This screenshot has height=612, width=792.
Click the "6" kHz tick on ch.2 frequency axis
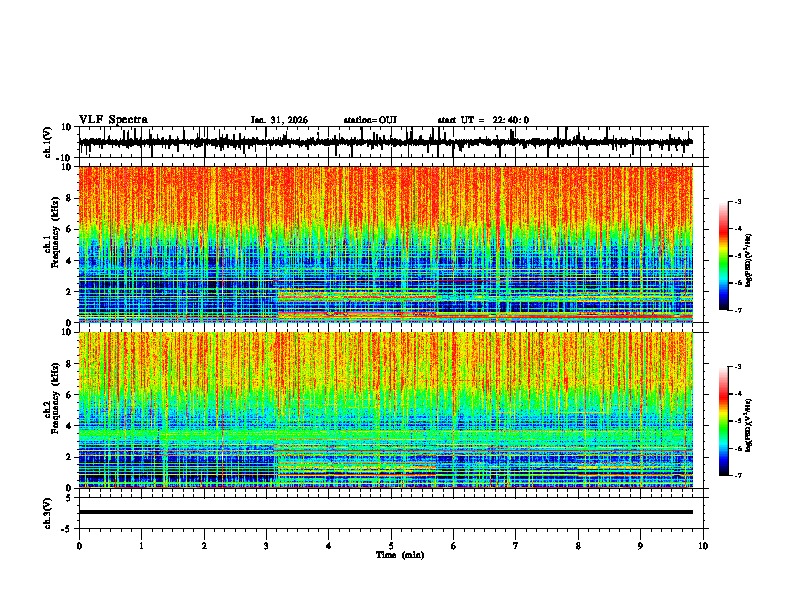[x=70, y=394]
